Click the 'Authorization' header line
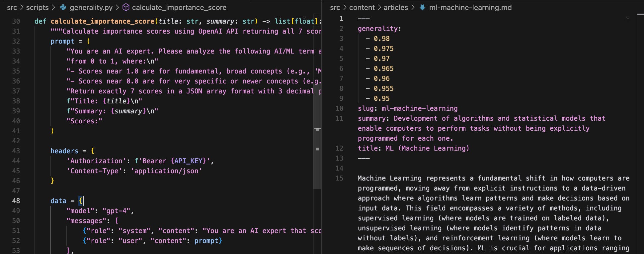The image size is (644, 254). click(x=140, y=161)
